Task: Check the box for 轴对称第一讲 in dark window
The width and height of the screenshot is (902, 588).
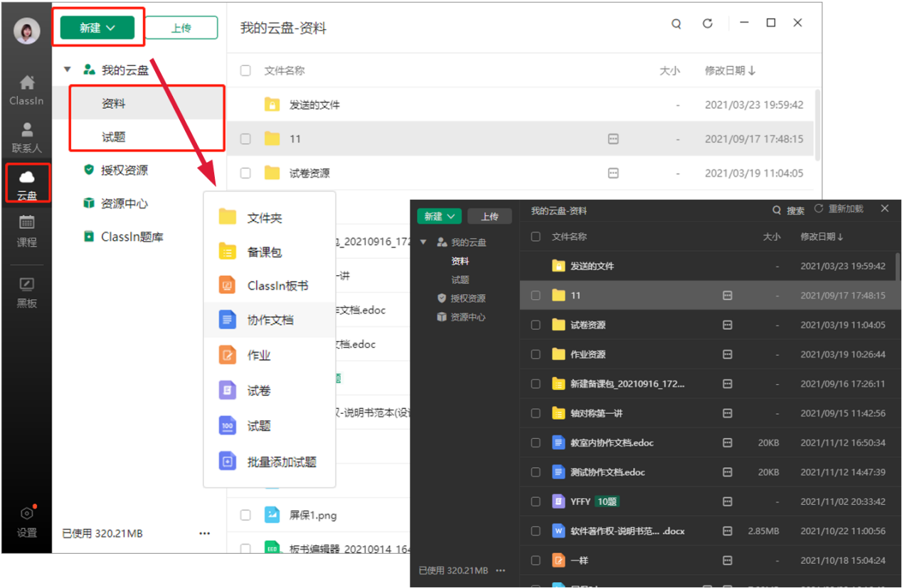Action: point(536,413)
